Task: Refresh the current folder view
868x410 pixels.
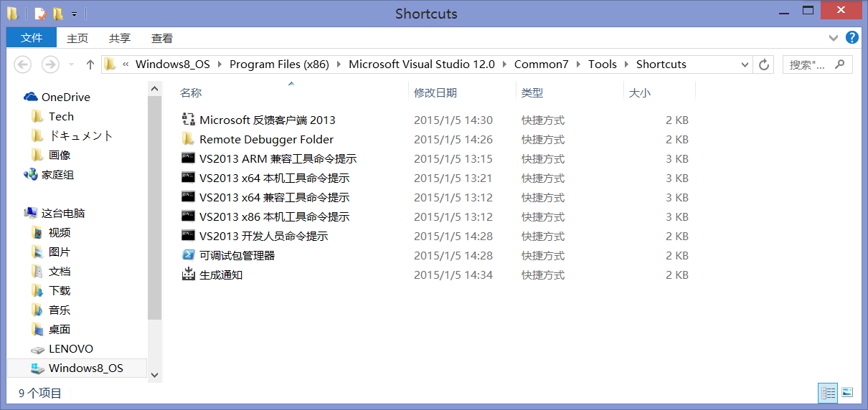Action: 764,65
